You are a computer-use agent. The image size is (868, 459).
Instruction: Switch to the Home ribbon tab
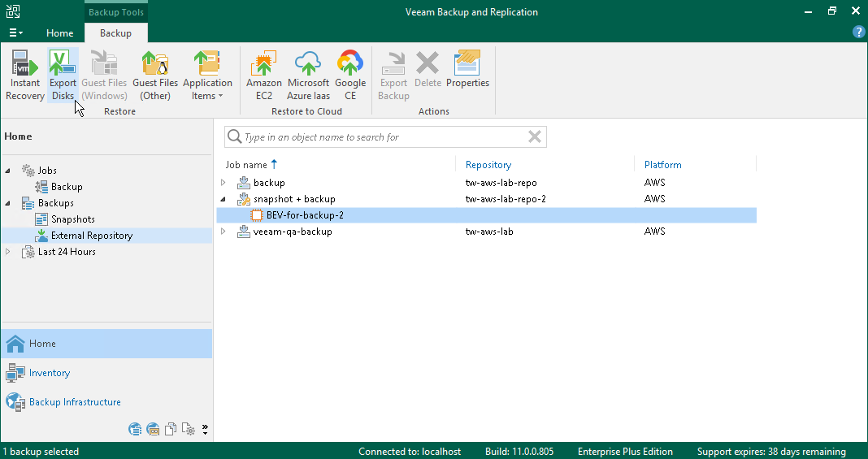click(60, 33)
